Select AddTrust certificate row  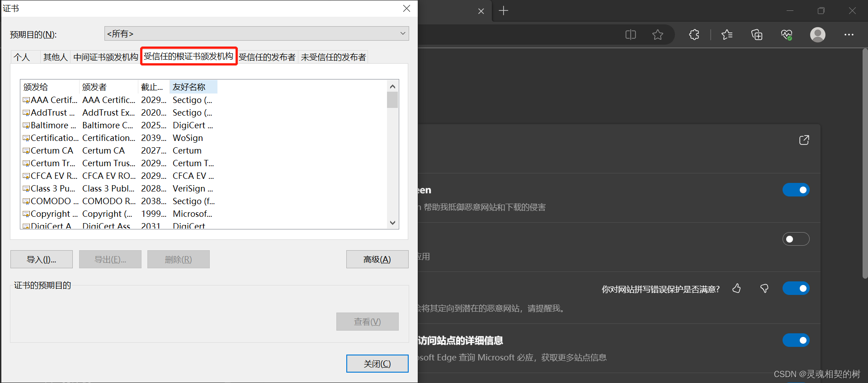pyautogui.click(x=120, y=112)
